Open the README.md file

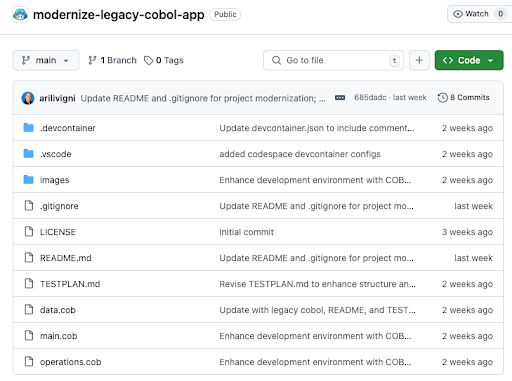(x=66, y=258)
